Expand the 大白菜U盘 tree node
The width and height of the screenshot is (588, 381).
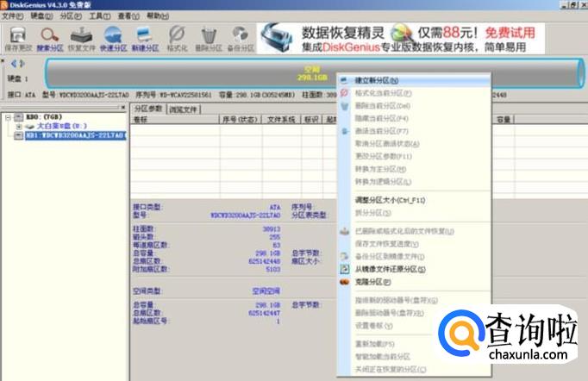point(19,126)
